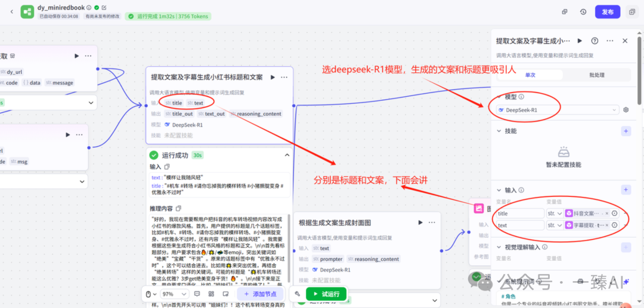
Task: Open model settings gear icon
Action: (x=626, y=110)
